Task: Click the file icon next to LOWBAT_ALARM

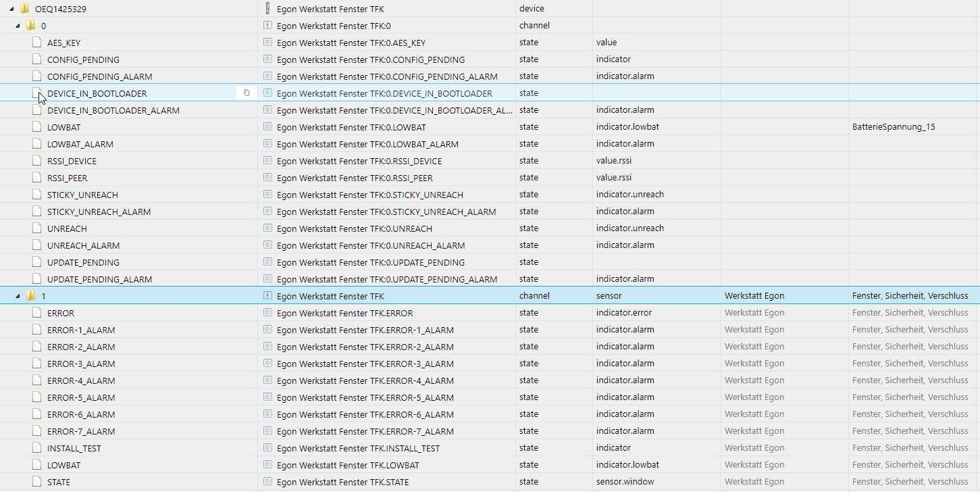Action: (x=37, y=144)
